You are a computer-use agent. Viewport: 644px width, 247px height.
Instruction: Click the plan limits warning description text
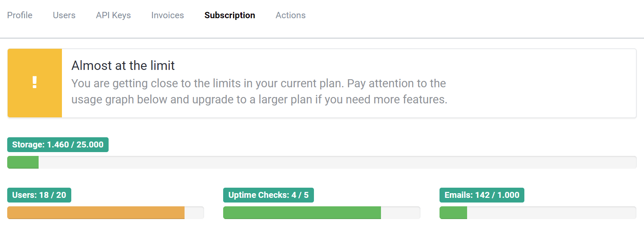(x=259, y=92)
